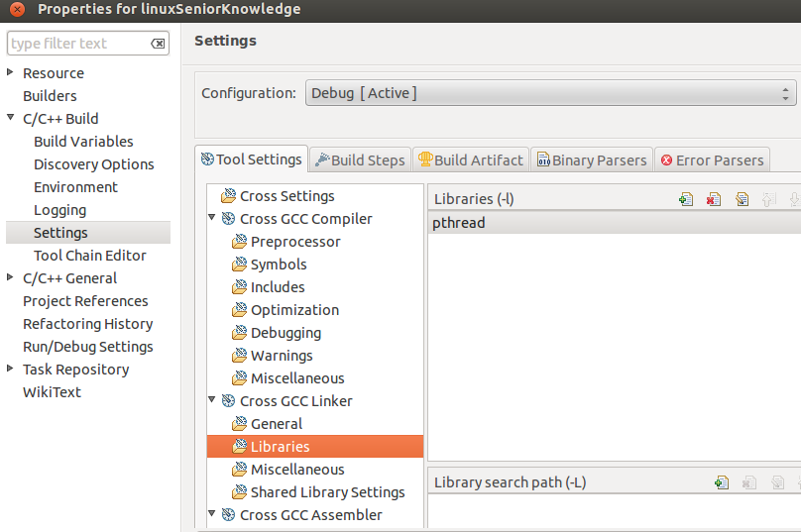The width and height of the screenshot is (801, 532).
Task: Click the edit library icon in Libraries (-l)
Action: [x=742, y=198]
